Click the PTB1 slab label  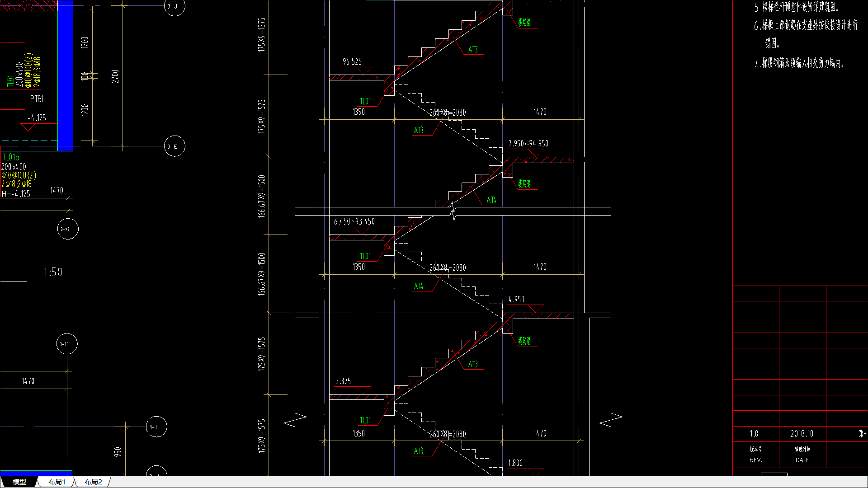37,99
